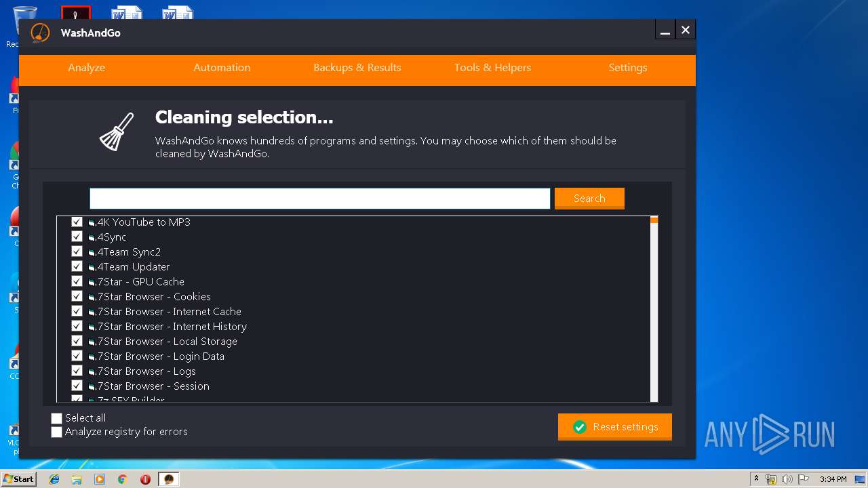Show hidden system tray icons
The image size is (868, 488).
(x=756, y=479)
